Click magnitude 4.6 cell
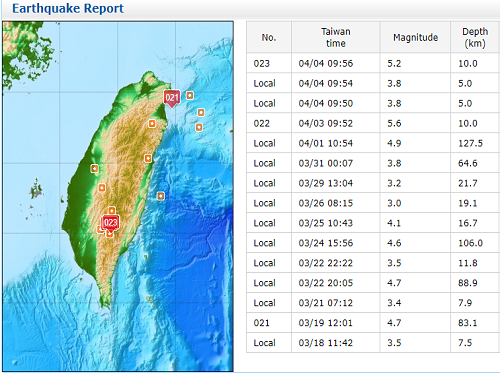Viewport: 500px width, 375px height. [x=394, y=243]
